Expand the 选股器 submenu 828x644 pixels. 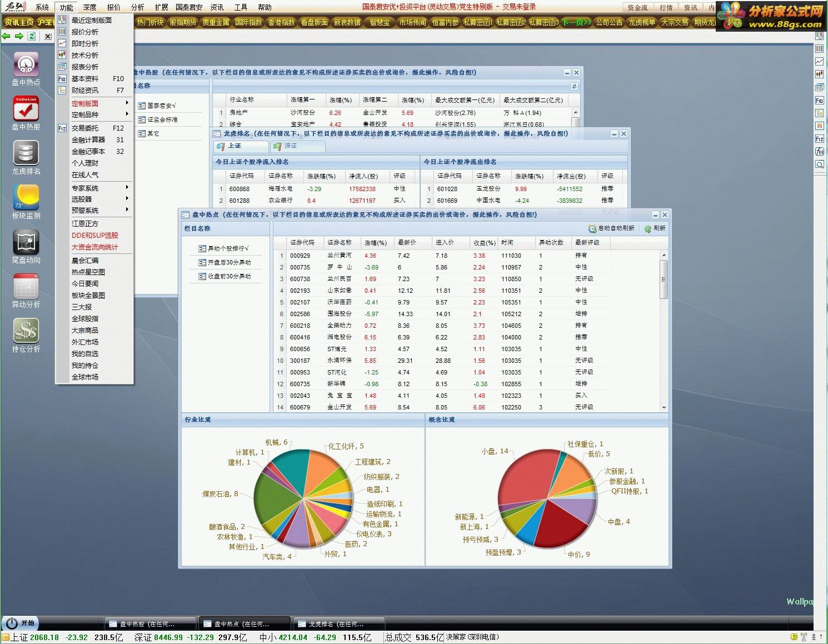(94, 199)
